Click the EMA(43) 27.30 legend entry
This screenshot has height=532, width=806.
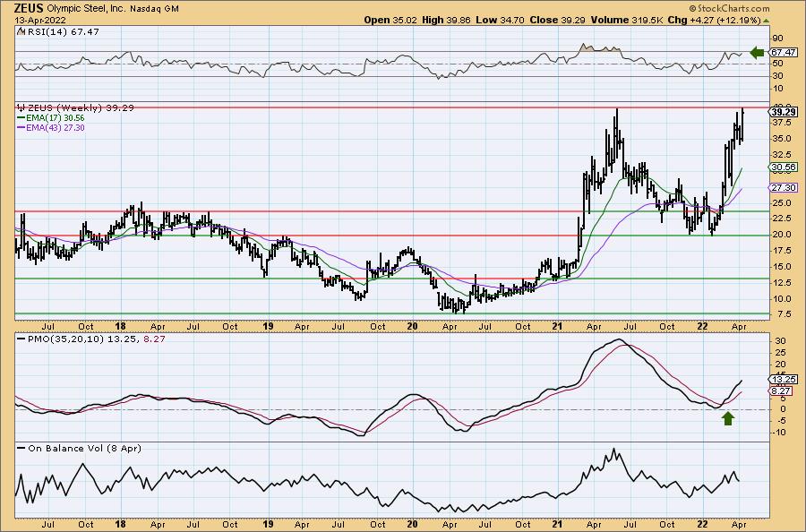(55, 127)
